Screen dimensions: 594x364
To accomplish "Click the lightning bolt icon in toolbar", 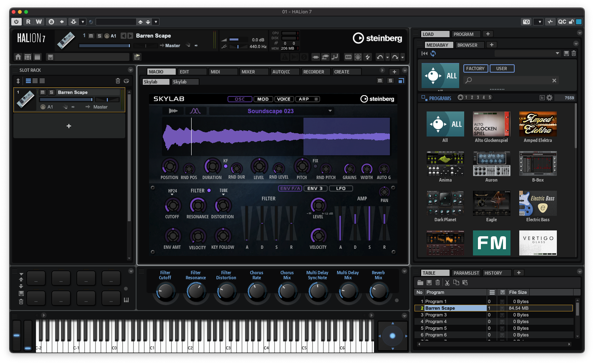I will click(368, 57).
